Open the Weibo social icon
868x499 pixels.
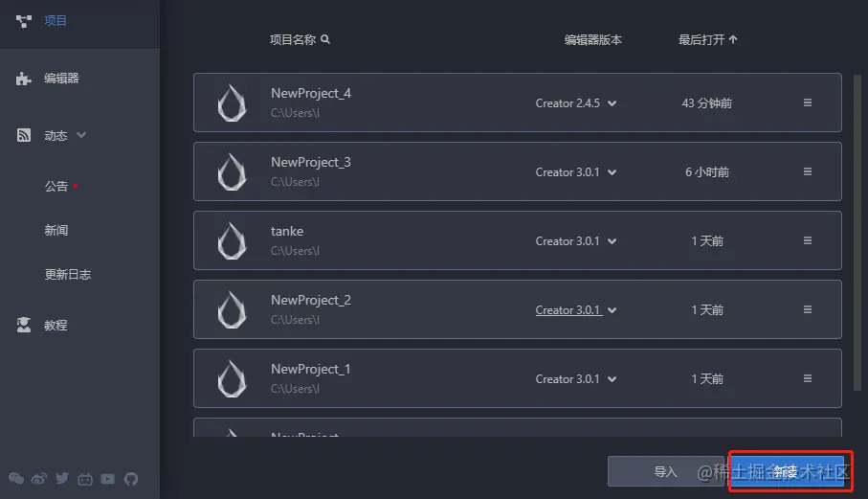39,479
